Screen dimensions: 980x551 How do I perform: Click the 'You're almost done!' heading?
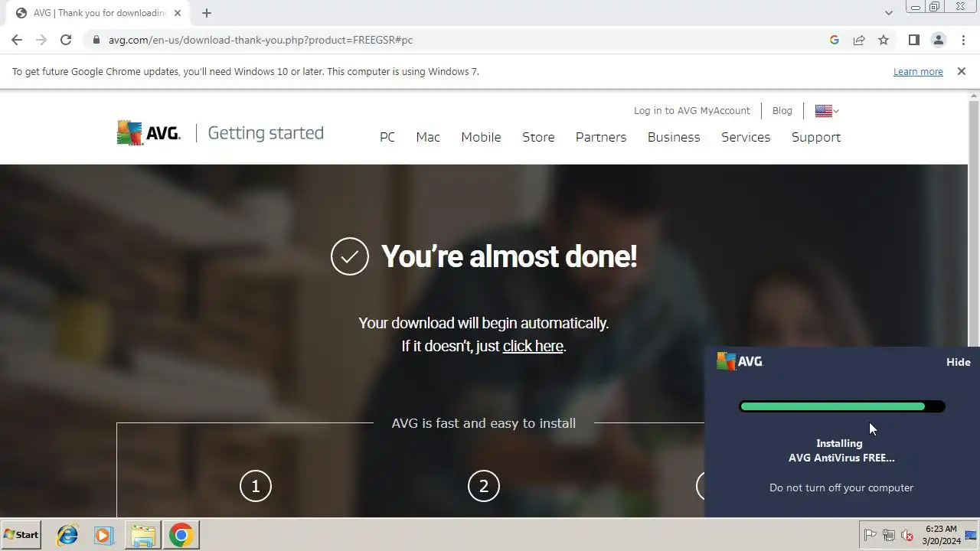[509, 256]
